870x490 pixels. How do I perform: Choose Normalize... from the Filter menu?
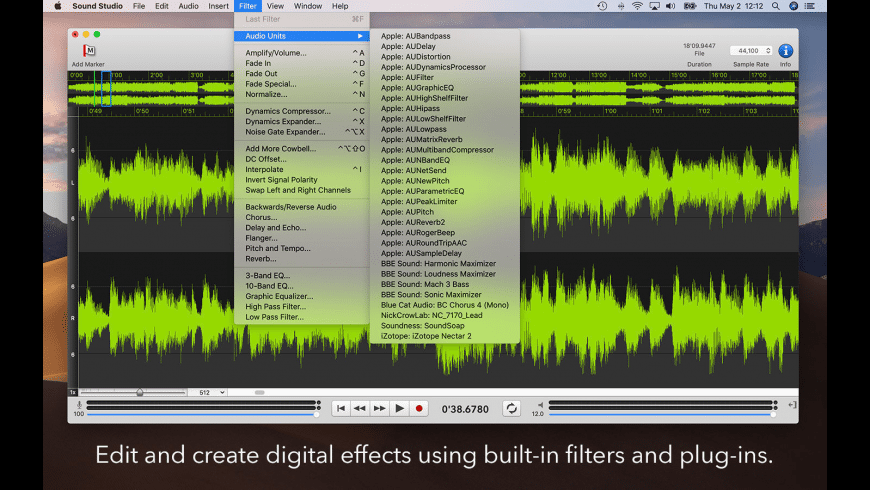[266, 94]
